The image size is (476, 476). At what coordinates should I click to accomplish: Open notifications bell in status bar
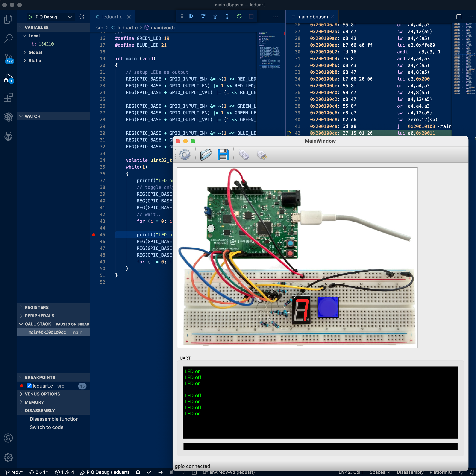[x=472, y=472]
